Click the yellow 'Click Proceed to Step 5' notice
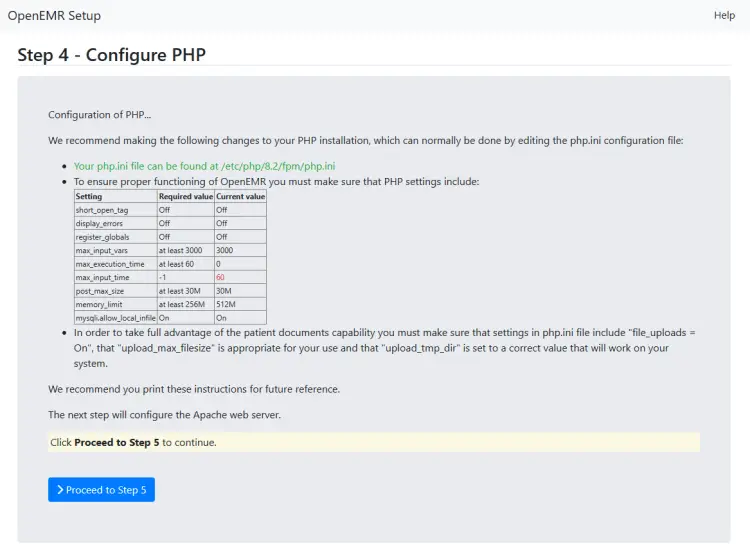 pyautogui.click(x=374, y=442)
